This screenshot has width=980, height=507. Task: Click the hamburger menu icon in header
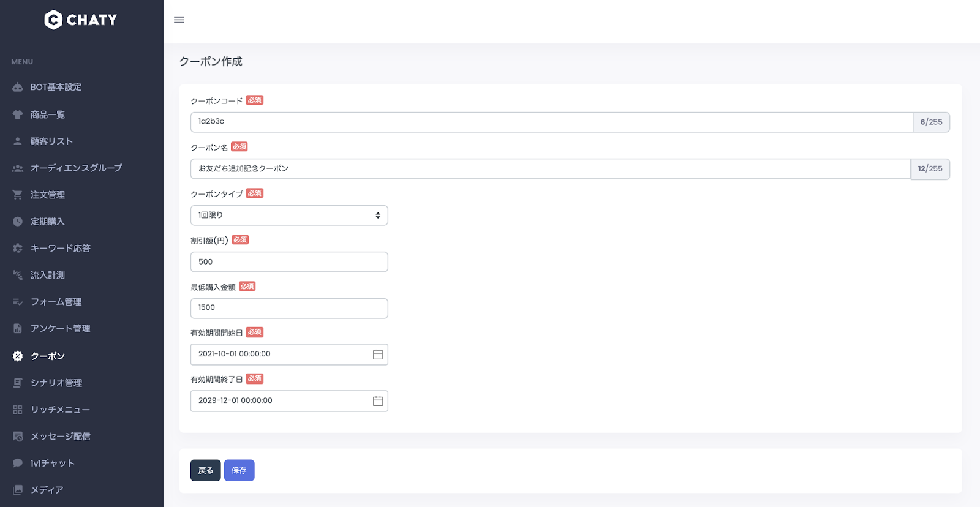179,20
